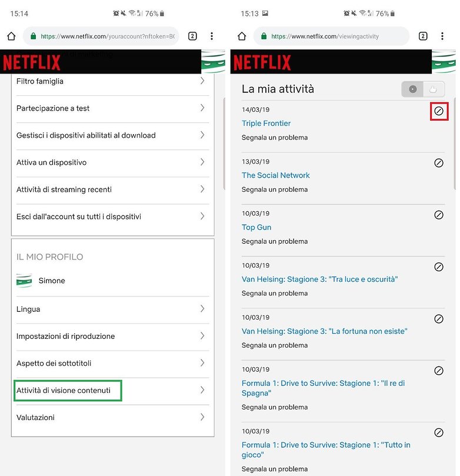This screenshot has width=460, height=476.
Task: Click scrollbar on the viewing activity page
Action: [x=455, y=144]
